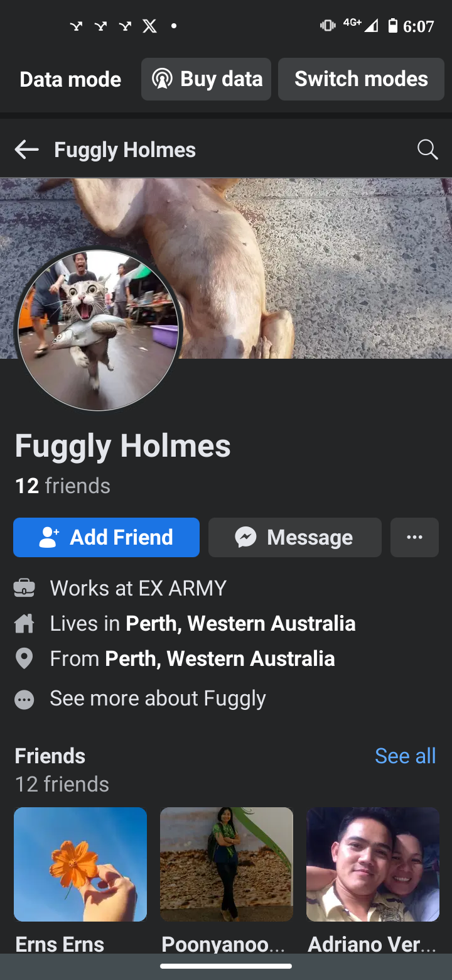Tap the battery status icon
This screenshot has height=980, width=452.
coord(393,26)
